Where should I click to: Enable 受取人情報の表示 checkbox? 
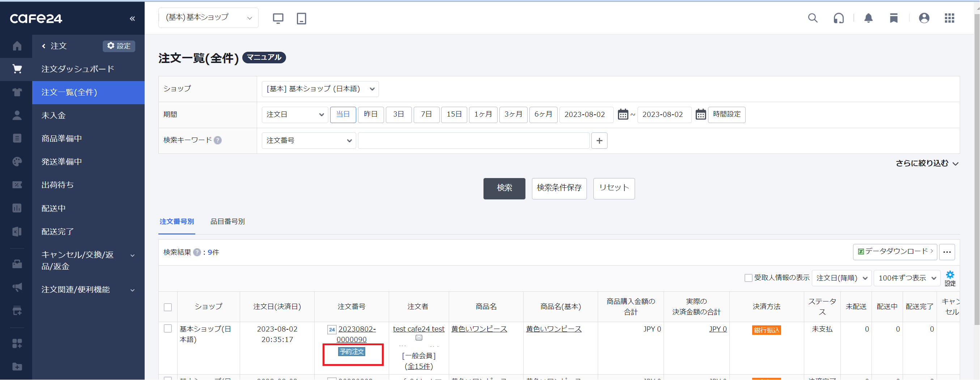[x=748, y=278]
